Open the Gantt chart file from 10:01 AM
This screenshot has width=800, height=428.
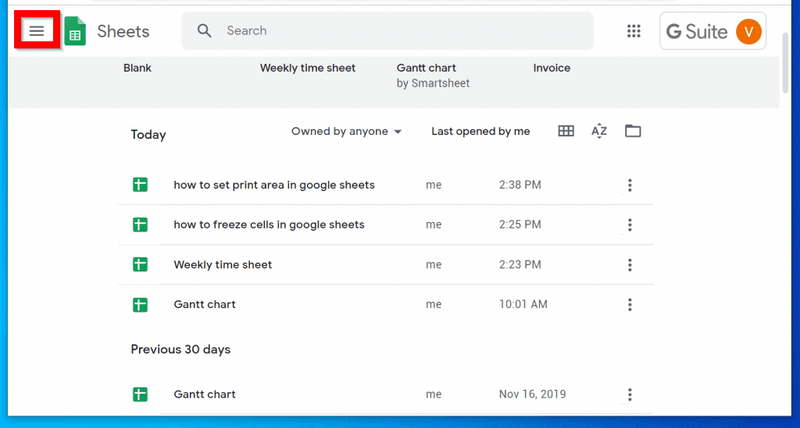205,304
